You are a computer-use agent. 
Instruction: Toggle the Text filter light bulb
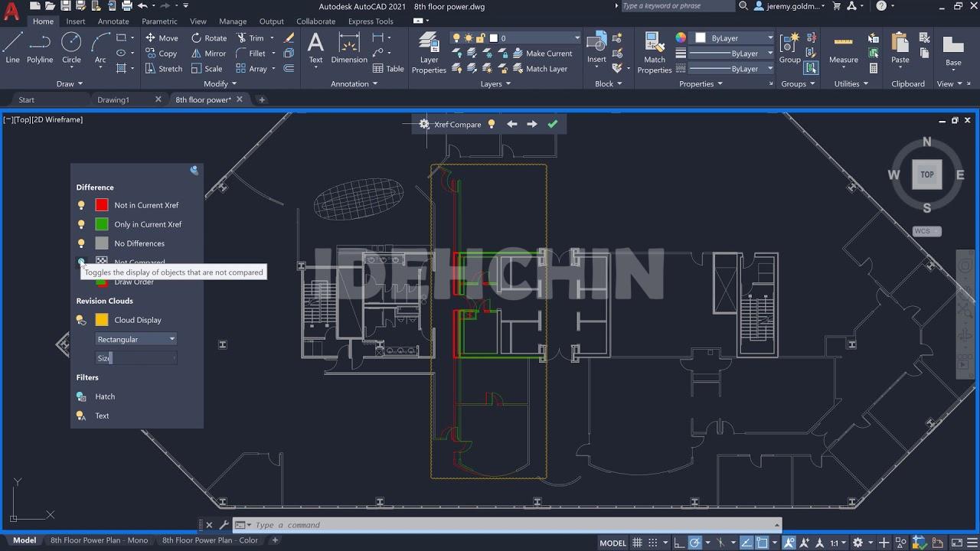tap(81, 416)
